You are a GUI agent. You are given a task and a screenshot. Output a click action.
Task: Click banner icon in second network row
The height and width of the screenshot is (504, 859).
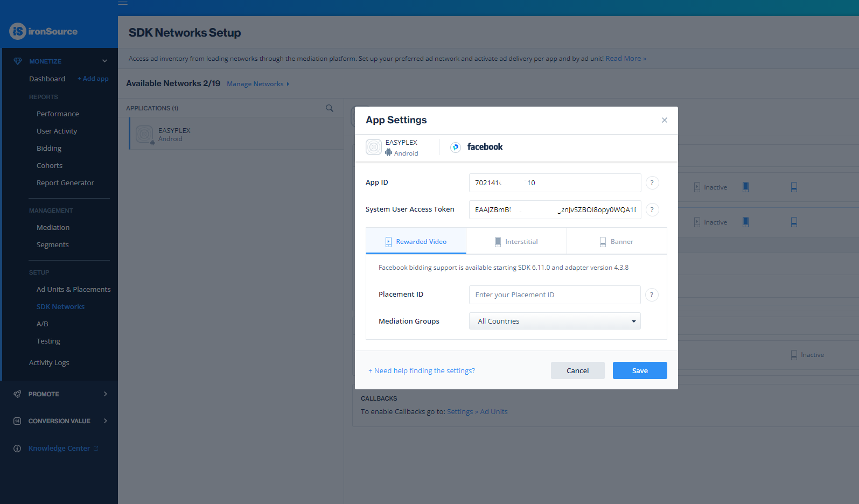794,222
